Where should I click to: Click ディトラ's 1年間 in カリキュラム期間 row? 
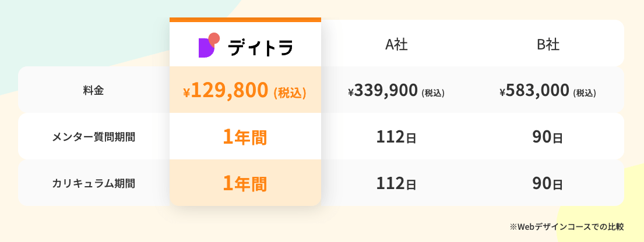[x=245, y=184]
